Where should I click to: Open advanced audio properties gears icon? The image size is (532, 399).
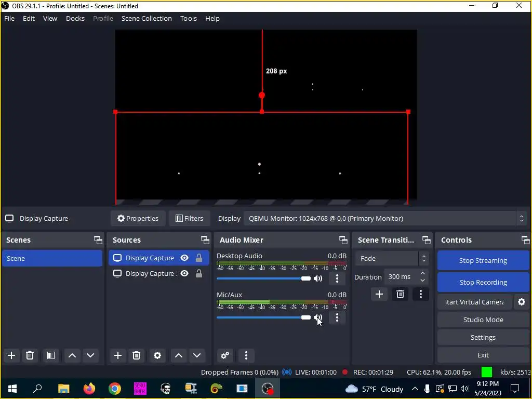(225, 355)
